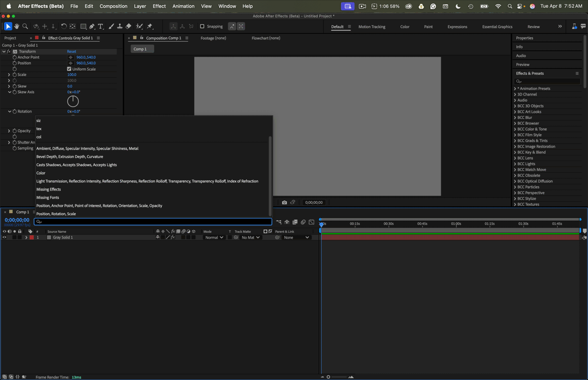Collapse the Transform effect group
The width and height of the screenshot is (588, 380).
click(x=4, y=52)
